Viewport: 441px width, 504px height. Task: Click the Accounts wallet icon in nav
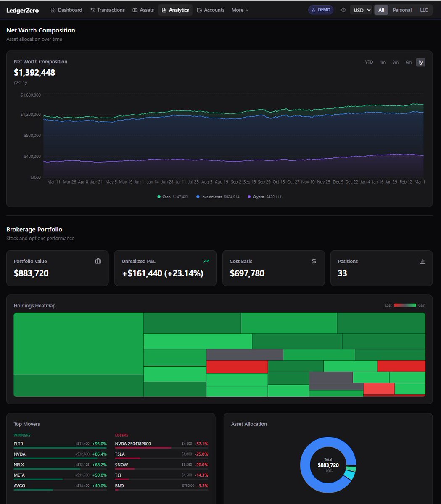point(199,10)
